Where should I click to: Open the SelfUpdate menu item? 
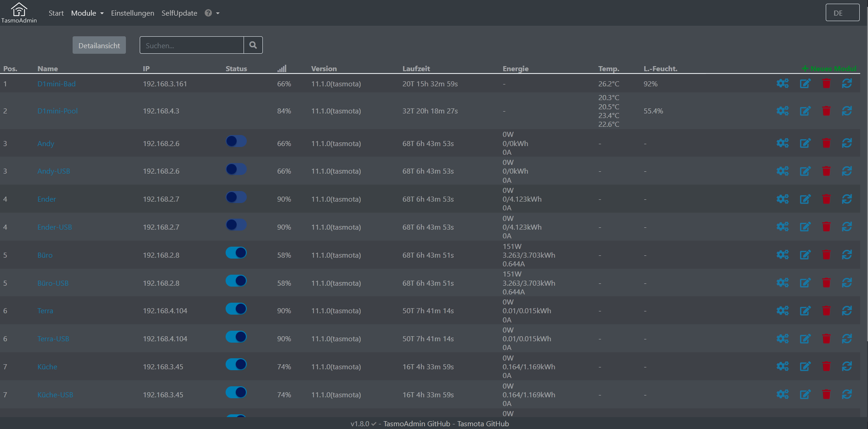tap(179, 13)
